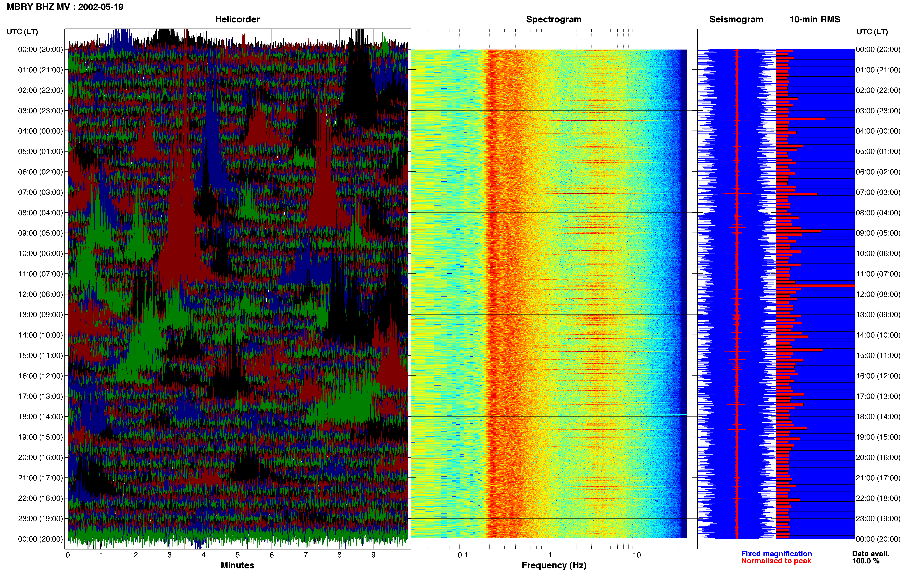
Task: Click left time label '04:00 (00:00)'
Action: [x=41, y=131]
